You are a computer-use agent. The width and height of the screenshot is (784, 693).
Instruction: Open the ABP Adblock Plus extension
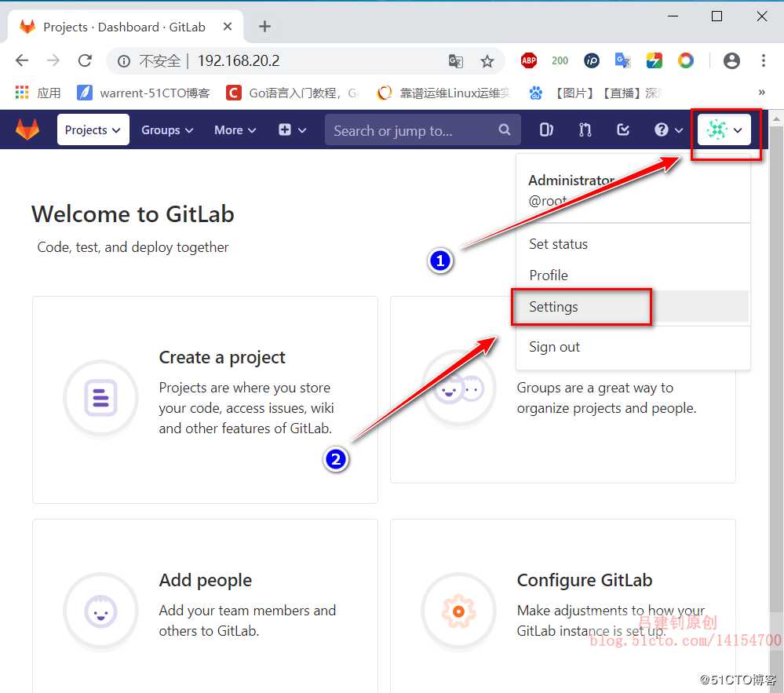pos(528,60)
